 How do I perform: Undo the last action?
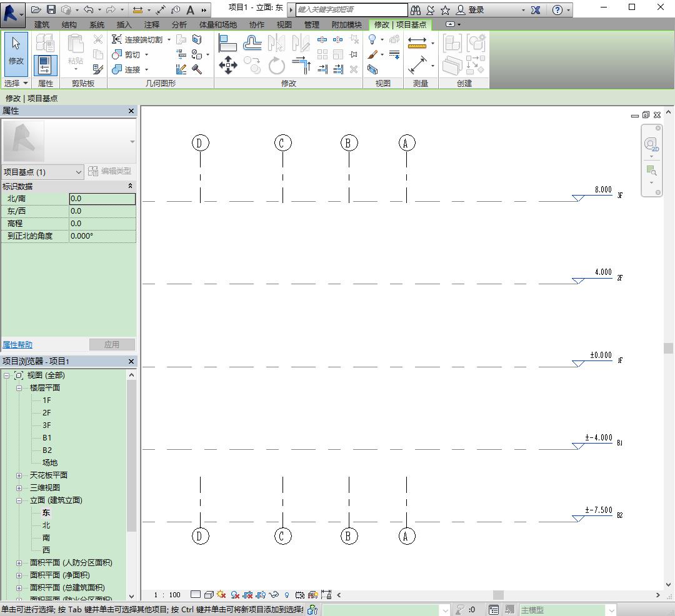click(89, 9)
